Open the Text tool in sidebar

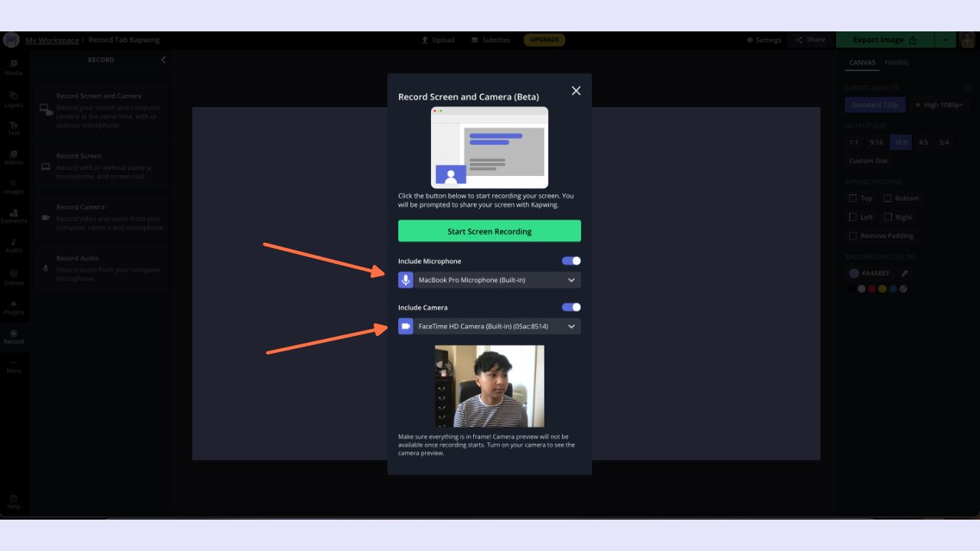point(14,128)
